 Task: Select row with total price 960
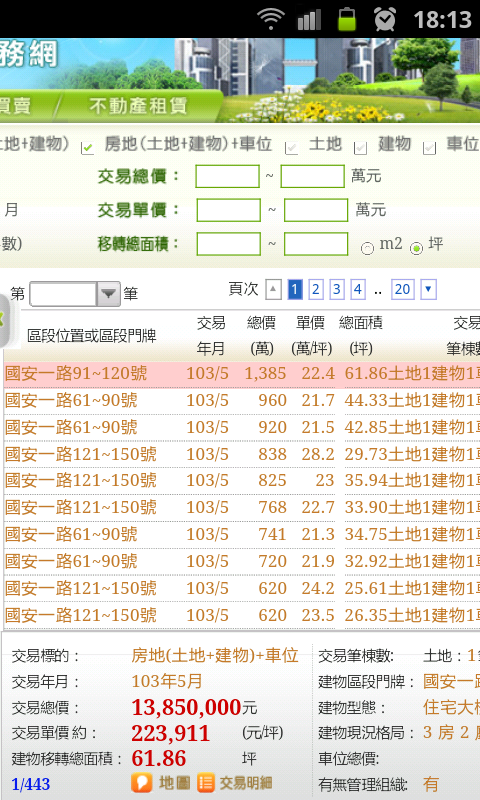(x=242, y=401)
